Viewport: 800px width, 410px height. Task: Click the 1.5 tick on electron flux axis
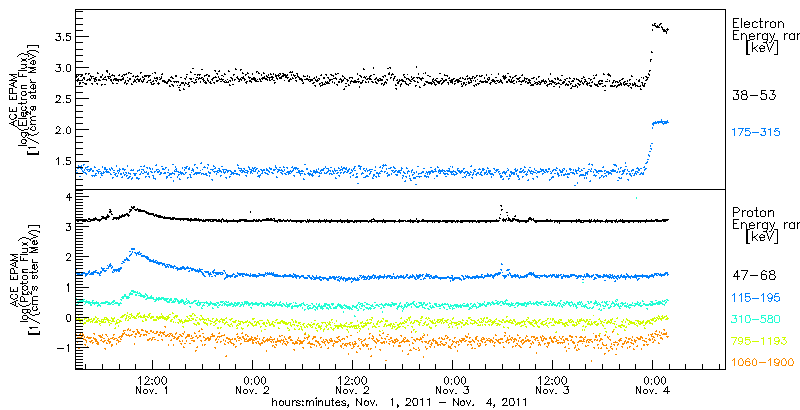coord(61,161)
